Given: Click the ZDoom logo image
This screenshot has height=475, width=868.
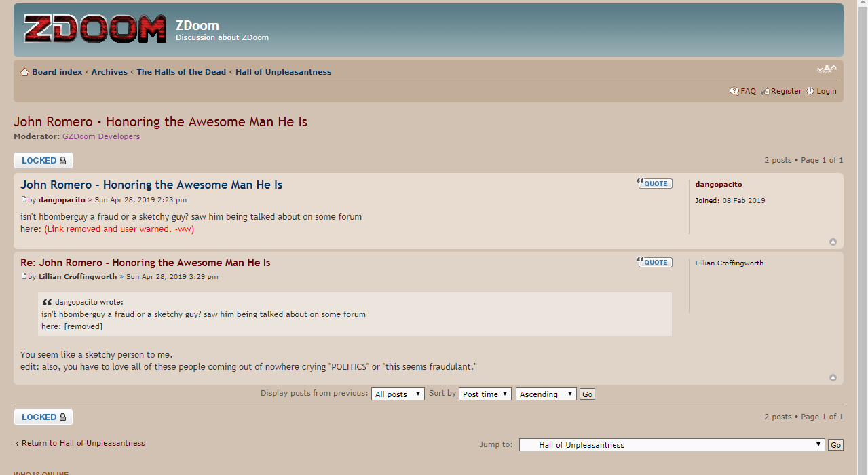Looking at the screenshot, I should [94, 29].
